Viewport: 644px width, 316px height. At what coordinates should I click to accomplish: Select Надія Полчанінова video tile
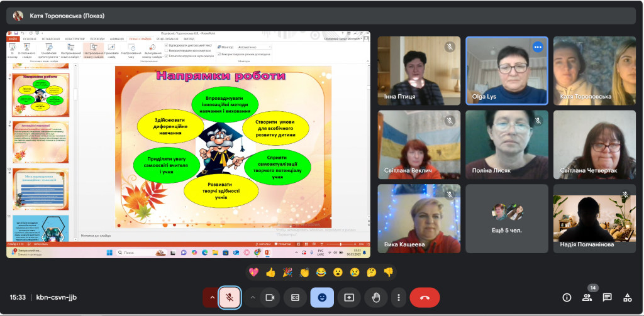594,219
